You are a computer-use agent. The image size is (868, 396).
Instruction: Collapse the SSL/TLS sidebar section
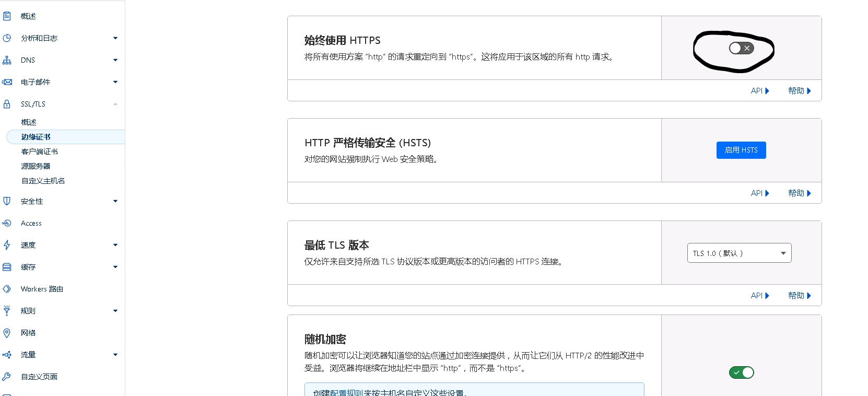click(115, 104)
